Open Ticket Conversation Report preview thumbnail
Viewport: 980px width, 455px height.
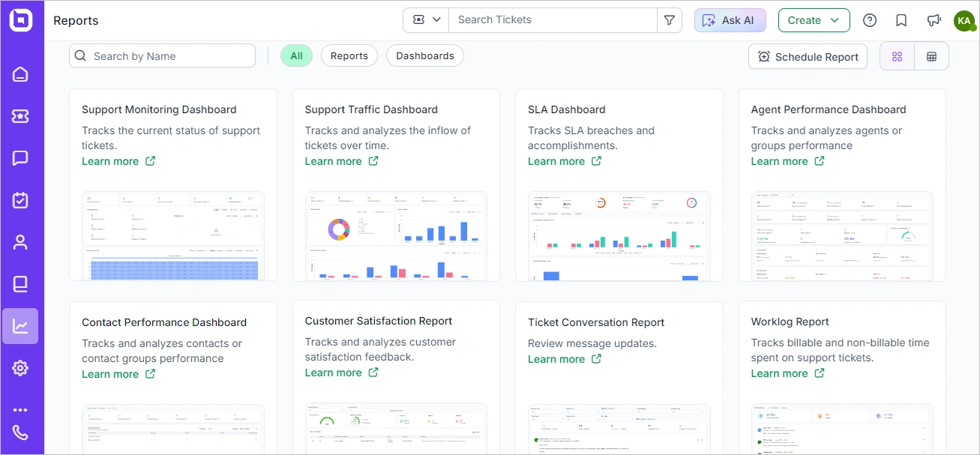[619, 430]
